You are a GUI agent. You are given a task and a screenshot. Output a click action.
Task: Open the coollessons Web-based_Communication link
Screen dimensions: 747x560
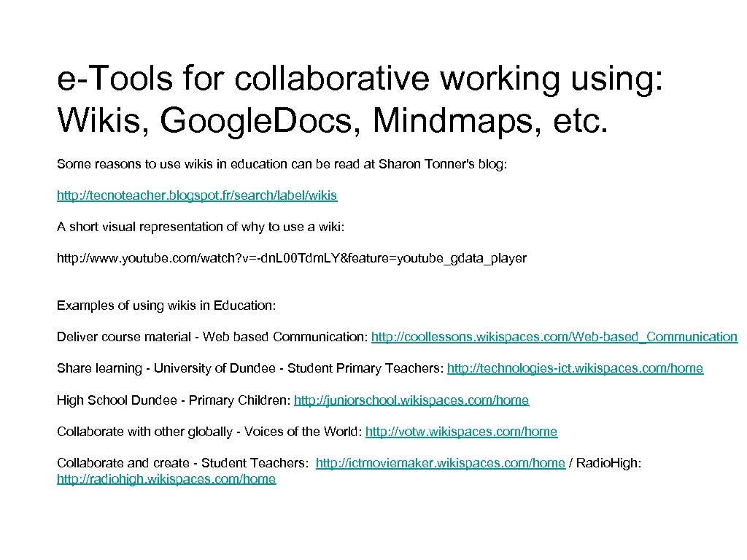[x=554, y=337]
